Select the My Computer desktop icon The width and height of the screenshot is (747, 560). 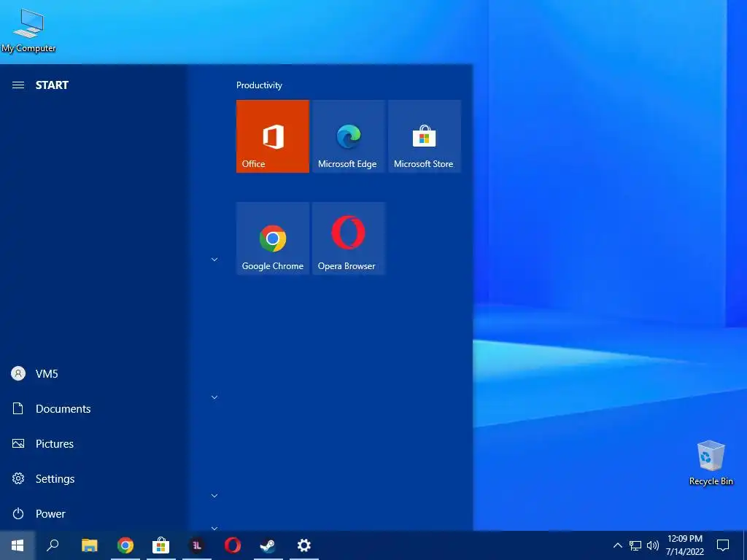coord(28,31)
